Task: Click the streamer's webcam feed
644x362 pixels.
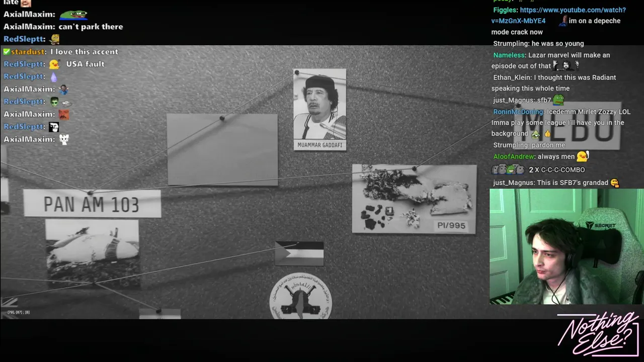Action: point(567,247)
